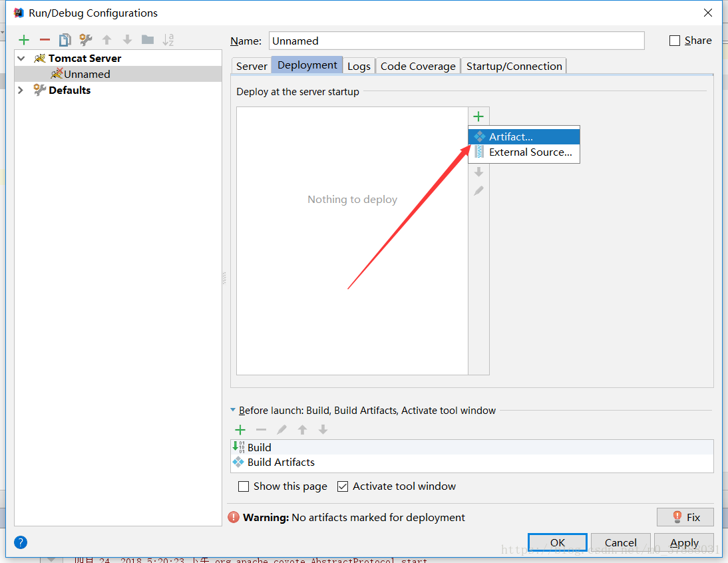Image resolution: width=728 pixels, height=563 pixels.
Task: Sort configurations alphabetically icon
Action: tap(168, 40)
